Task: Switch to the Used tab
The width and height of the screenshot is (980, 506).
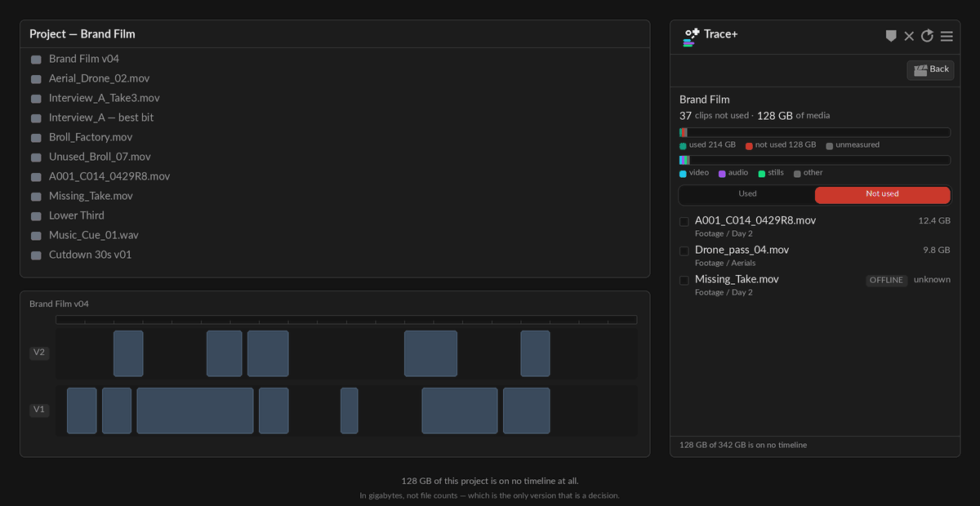Action: coord(747,194)
